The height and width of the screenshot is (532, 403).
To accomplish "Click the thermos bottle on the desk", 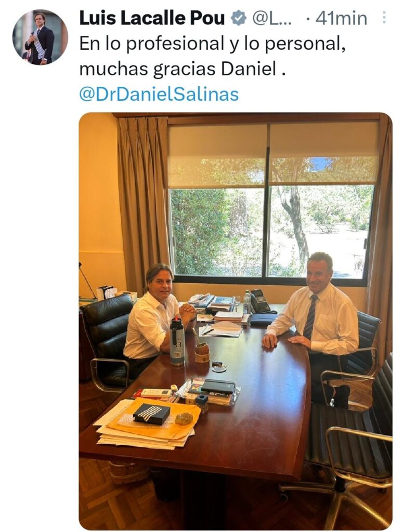I will [x=177, y=341].
